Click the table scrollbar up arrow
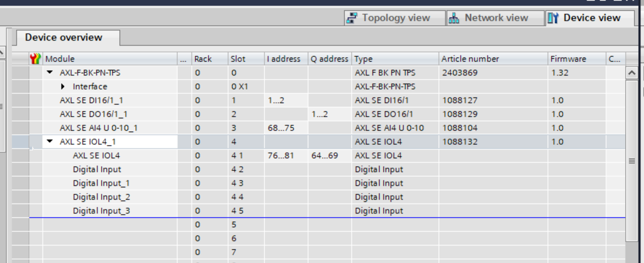Viewport: 644px width, 263px height. point(631,73)
